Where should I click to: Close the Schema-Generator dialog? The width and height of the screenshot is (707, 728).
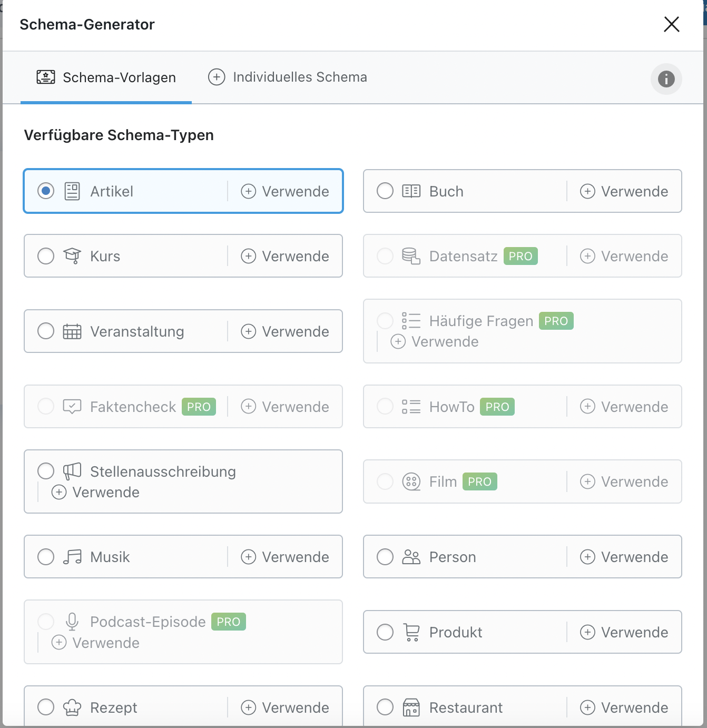671,24
